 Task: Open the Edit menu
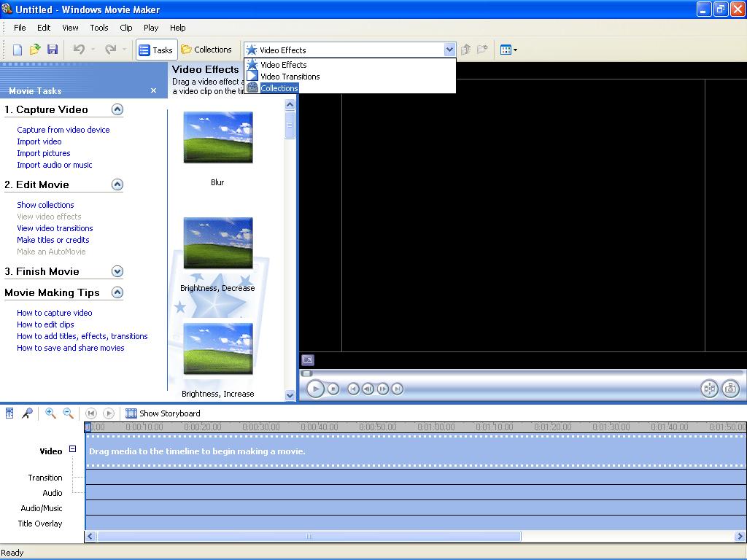[44, 28]
